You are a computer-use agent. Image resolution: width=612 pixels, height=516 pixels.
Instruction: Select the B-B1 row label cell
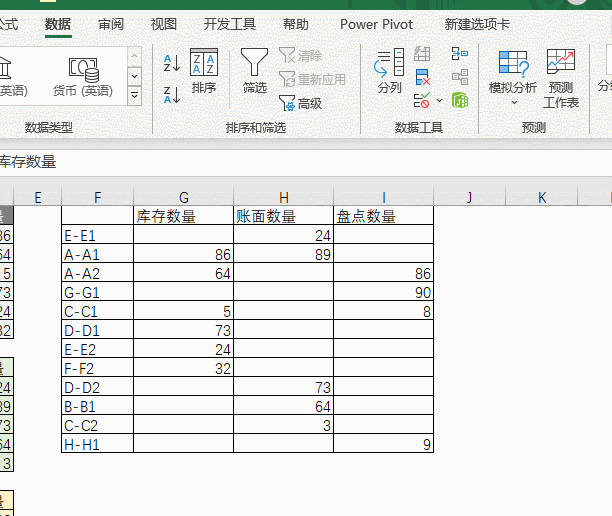pos(97,406)
